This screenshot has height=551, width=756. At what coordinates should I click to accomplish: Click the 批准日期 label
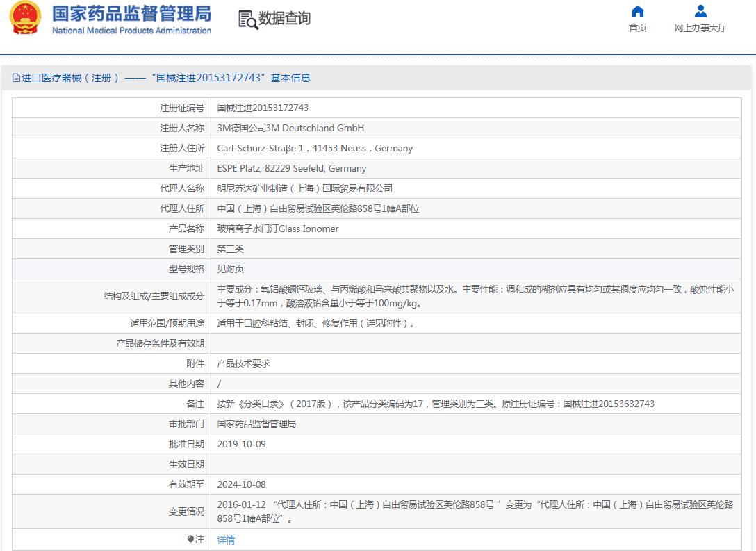click(x=187, y=445)
